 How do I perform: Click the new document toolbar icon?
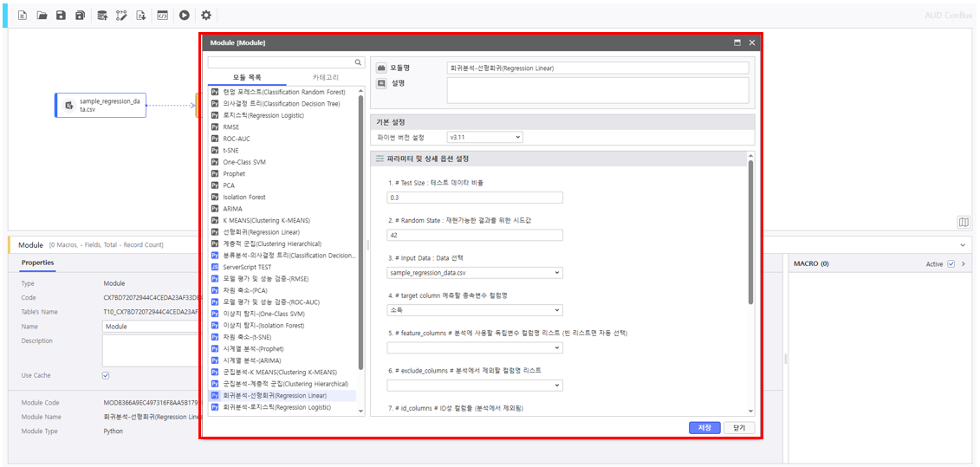pyautogui.click(x=23, y=16)
